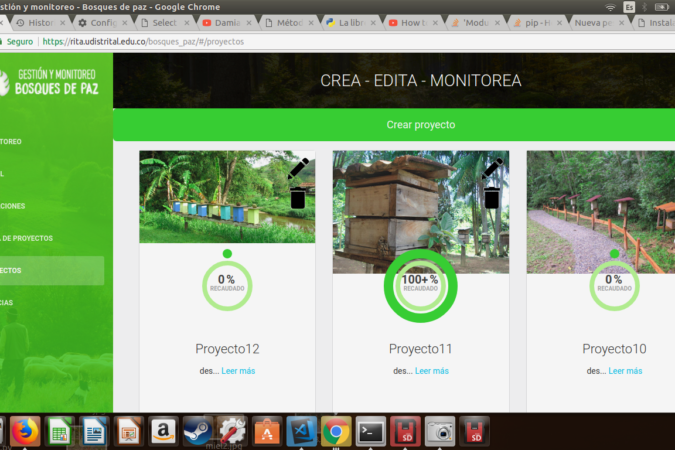Edit Proyecto11 with the pencil icon
The image size is (675, 450).
(x=492, y=168)
